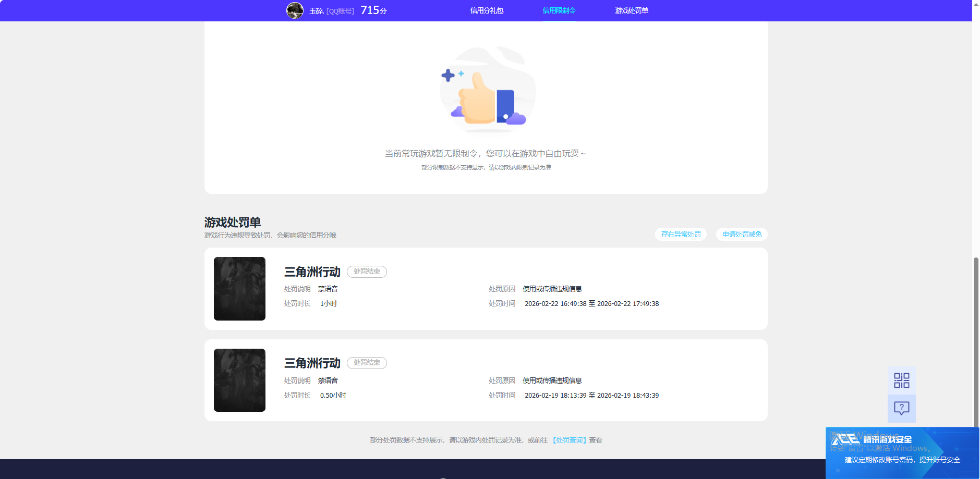Click the game thumbnail of the 0.50小时 punishment
The width and height of the screenshot is (980, 479).
click(239, 380)
